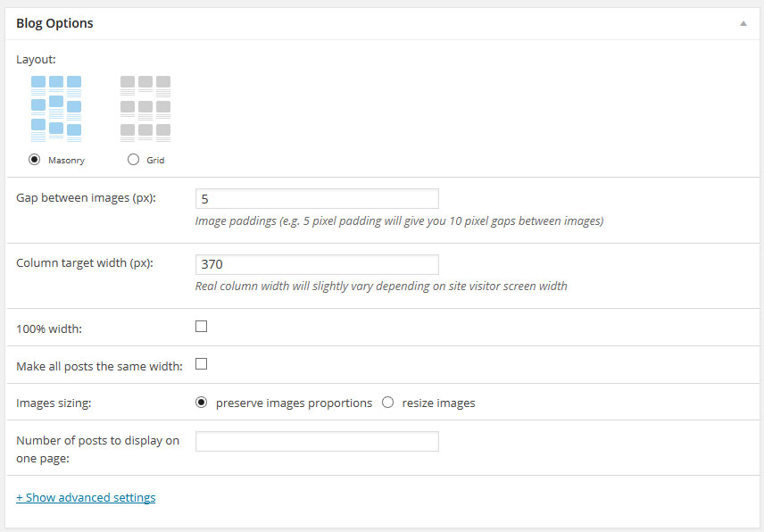Open the Show advanced settings link

coord(86,497)
